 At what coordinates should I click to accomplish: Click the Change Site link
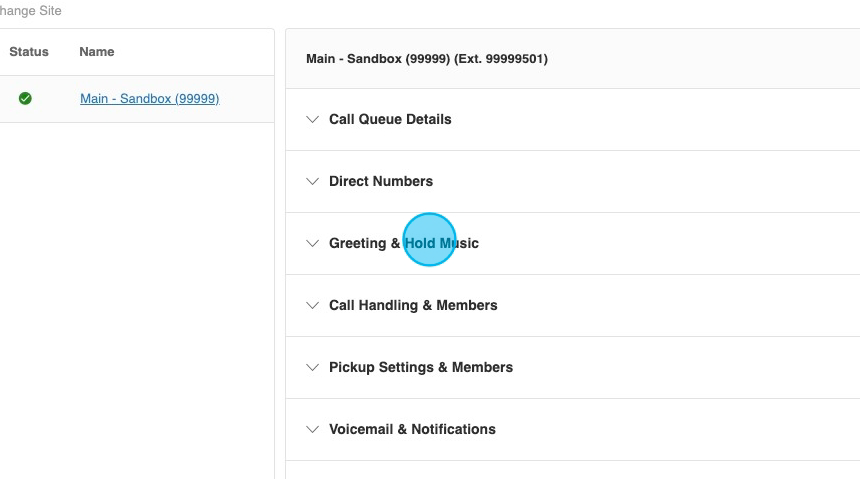coord(30,11)
